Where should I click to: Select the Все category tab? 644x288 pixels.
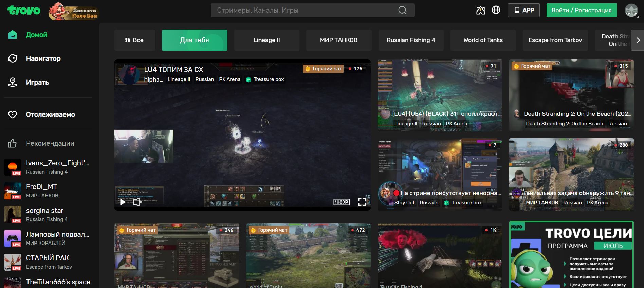pyautogui.click(x=135, y=40)
